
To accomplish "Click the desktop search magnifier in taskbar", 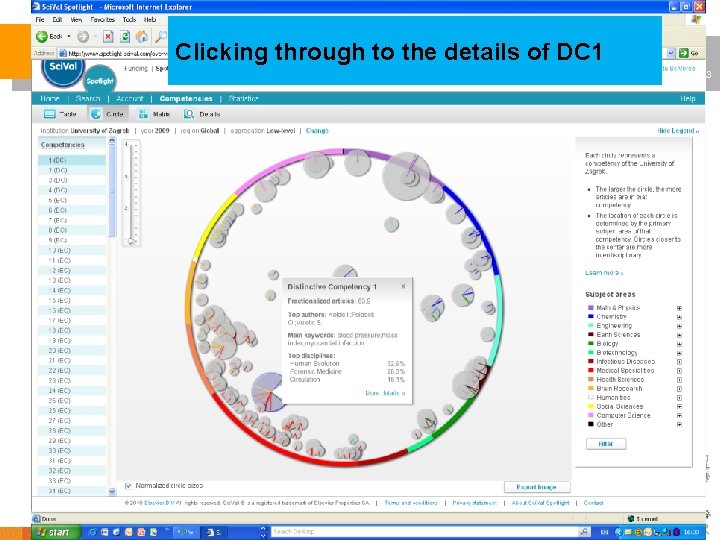I will 584,532.
